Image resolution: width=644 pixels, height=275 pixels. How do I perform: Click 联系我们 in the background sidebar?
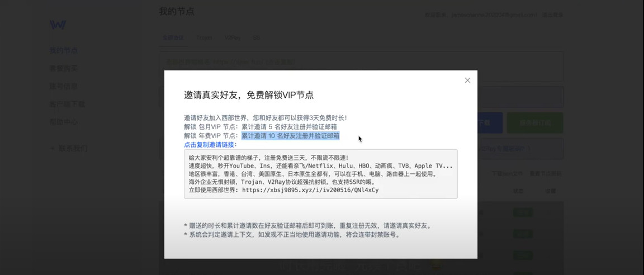point(73,148)
